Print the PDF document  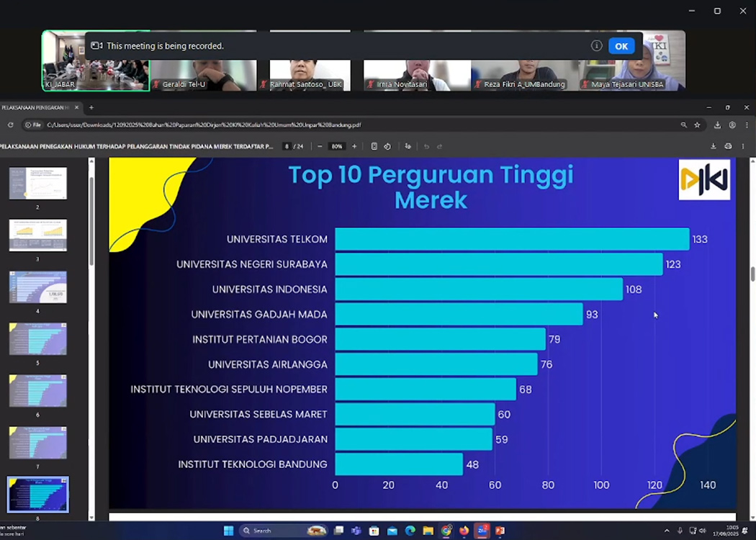tap(728, 146)
